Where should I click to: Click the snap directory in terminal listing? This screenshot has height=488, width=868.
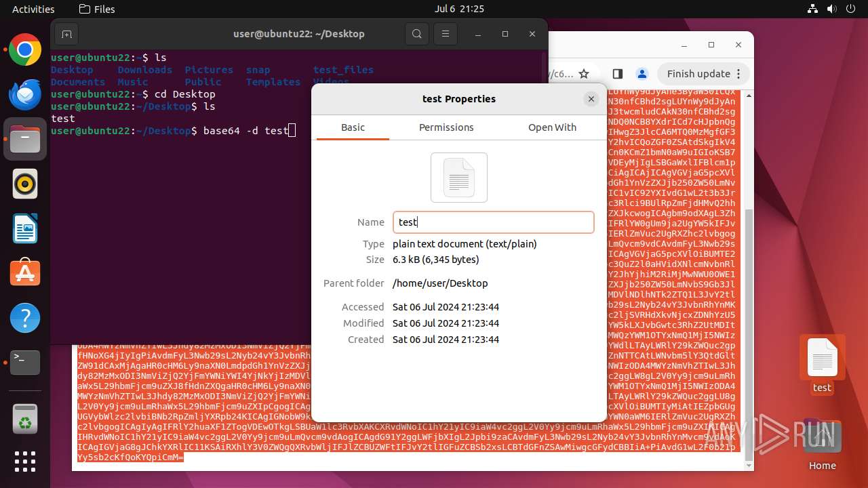[258, 70]
